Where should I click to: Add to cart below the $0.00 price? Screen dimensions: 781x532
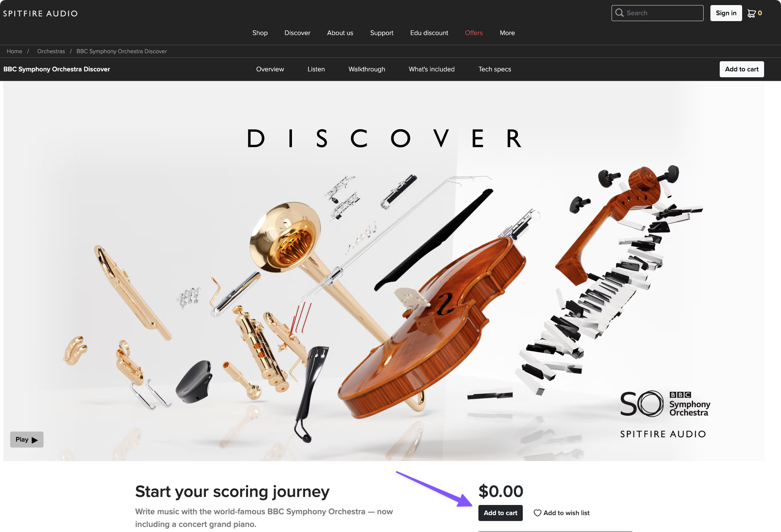(500, 513)
